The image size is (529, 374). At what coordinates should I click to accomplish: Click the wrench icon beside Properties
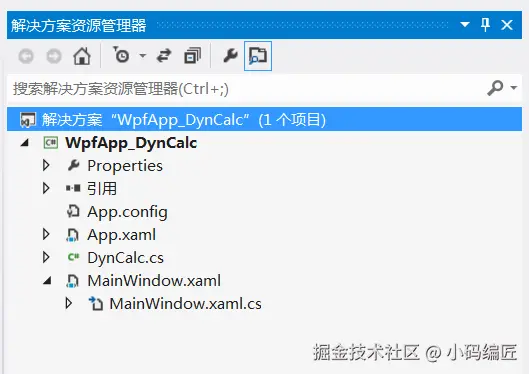73,165
